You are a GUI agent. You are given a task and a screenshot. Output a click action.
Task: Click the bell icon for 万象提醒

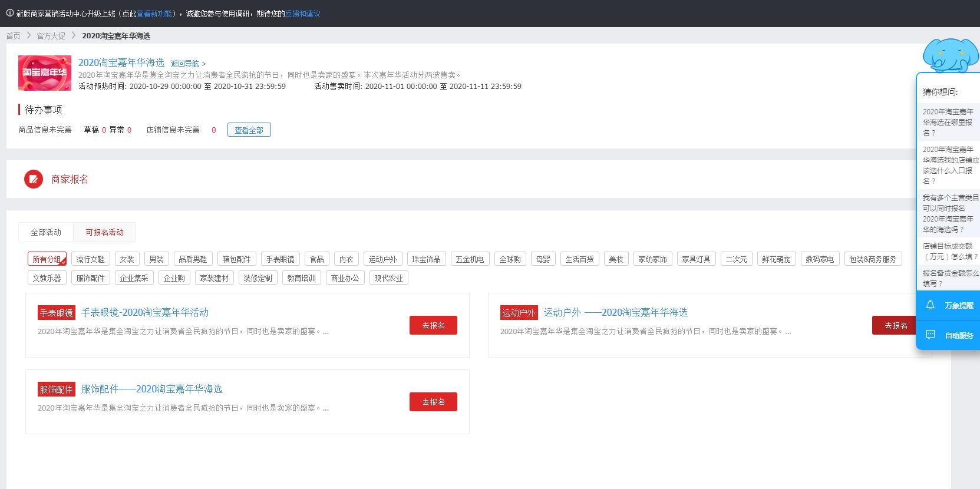[930, 305]
